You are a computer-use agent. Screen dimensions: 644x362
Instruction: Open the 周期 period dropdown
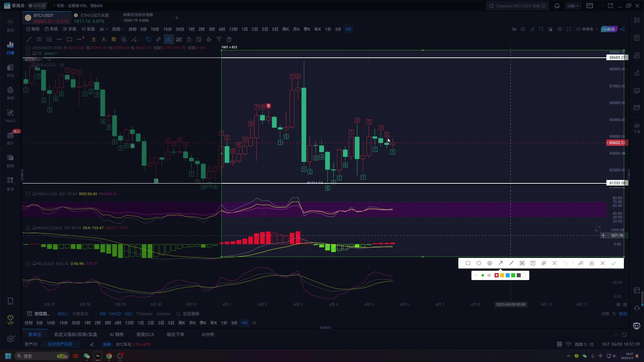pos(118,29)
